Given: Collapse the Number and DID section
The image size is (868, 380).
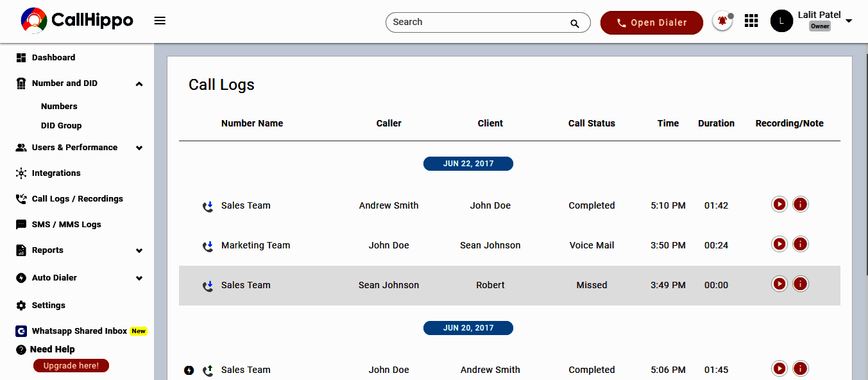Looking at the screenshot, I should pyautogui.click(x=139, y=84).
